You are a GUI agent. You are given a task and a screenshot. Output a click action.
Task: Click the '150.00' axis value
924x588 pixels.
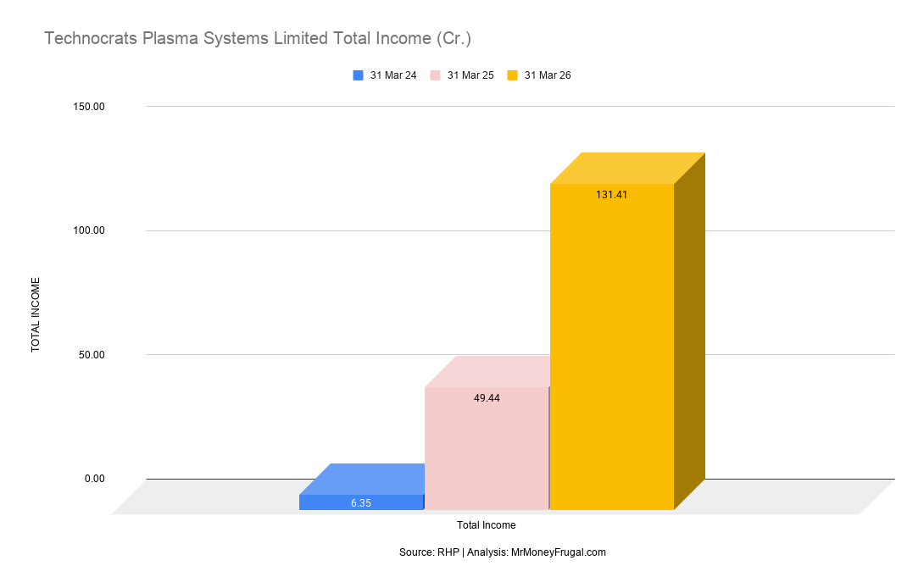pos(89,107)
